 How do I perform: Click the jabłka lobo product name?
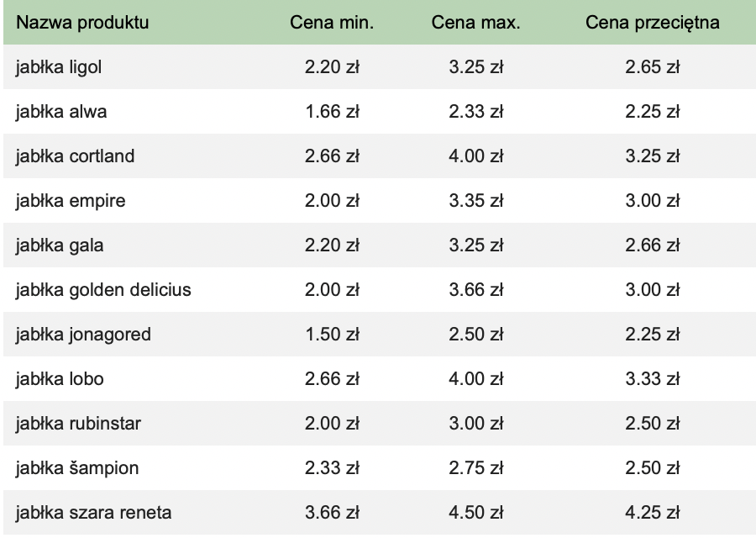(x=60, y=379)
